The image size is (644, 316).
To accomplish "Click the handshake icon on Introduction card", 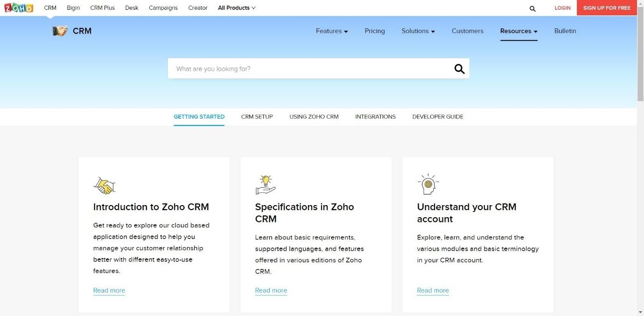I will click(104, 185).
